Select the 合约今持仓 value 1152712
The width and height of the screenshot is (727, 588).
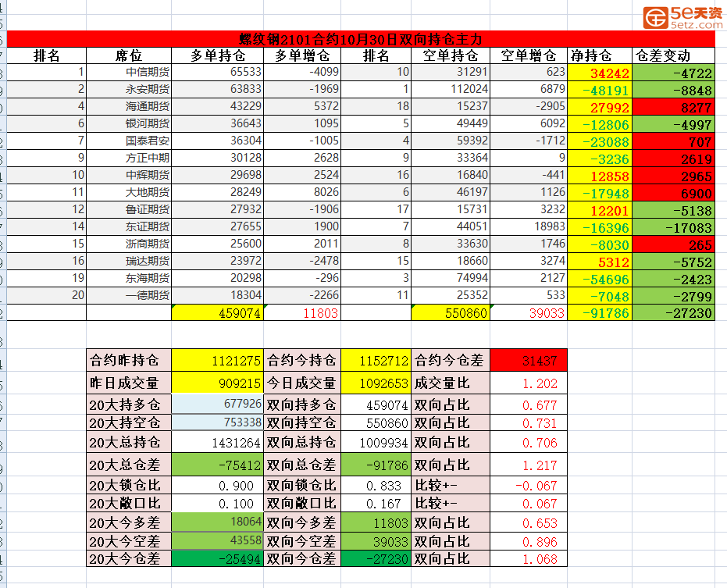pyautogui.click(x=376, y=361)
